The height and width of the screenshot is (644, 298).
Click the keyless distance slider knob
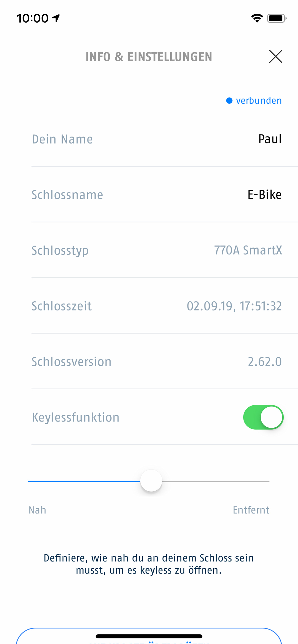tap(151, 481)
